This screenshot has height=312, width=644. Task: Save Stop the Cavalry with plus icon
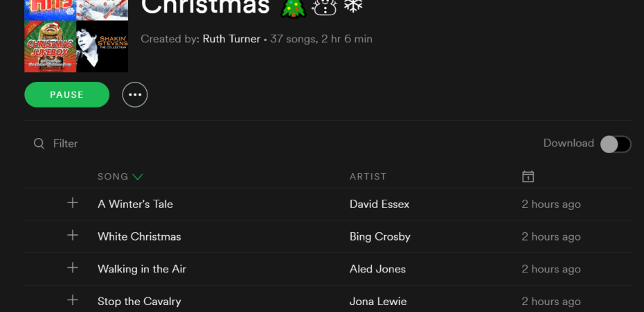point(73,300)
